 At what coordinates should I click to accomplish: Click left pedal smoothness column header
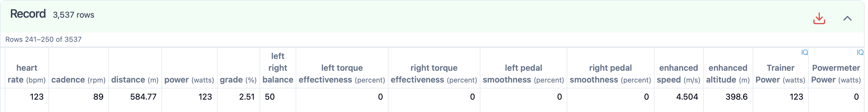point(523,74)
